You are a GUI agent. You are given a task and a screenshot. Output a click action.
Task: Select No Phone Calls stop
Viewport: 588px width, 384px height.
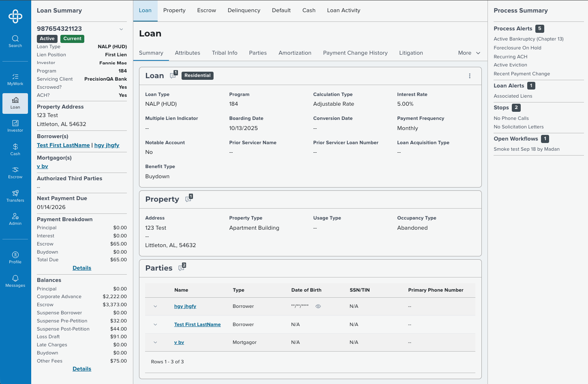511,118
